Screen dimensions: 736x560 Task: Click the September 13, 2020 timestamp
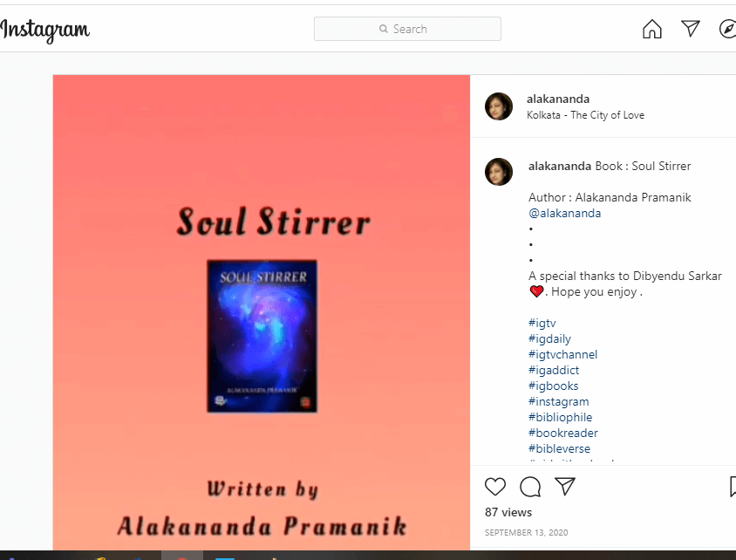(x=526, y=532)
